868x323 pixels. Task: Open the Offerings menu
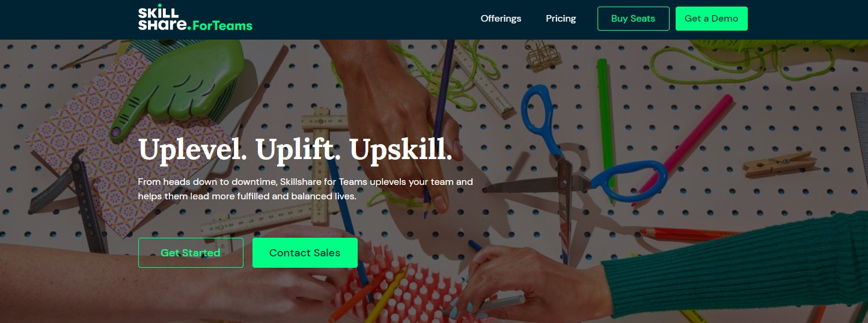pyautogui.click(x=501, y=19)
